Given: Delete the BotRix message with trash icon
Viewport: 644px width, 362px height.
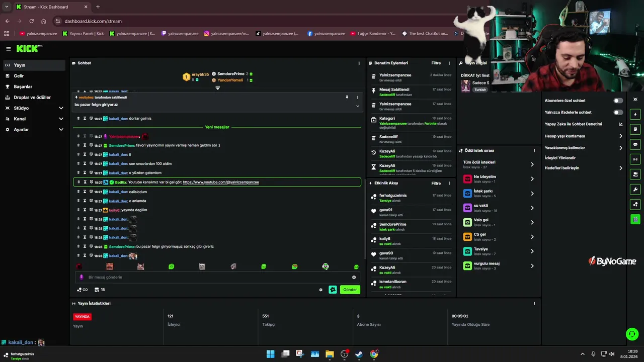Looking at the screenshot, I should [78, 182].
